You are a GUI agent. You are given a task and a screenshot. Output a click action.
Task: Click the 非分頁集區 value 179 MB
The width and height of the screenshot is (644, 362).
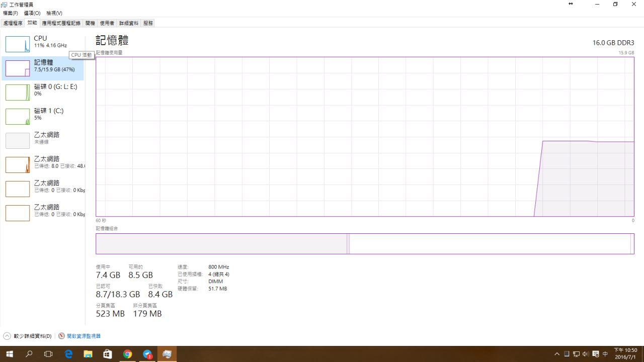pos(147,314)
